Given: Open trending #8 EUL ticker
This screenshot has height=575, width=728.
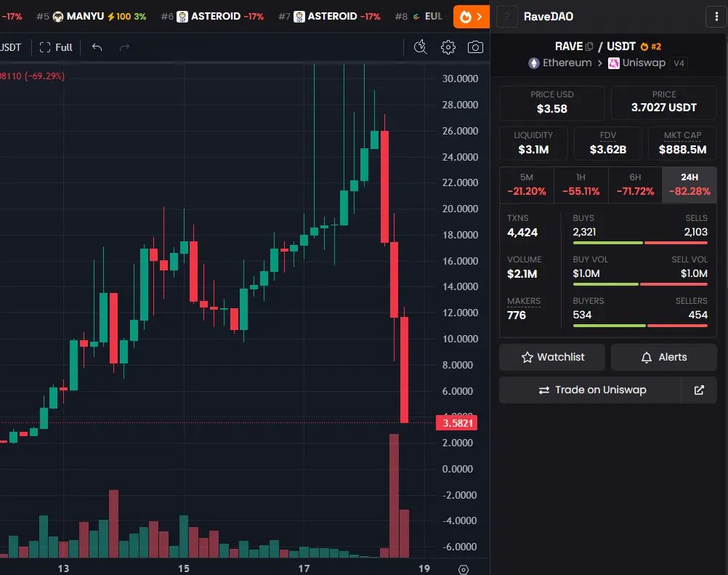Looking at the screenshot, I should pos(418,17).
